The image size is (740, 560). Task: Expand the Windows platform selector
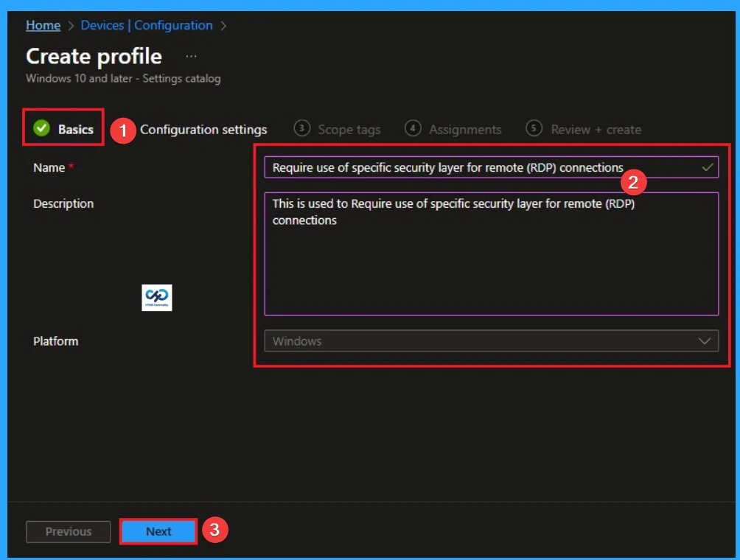pos(491,340)
